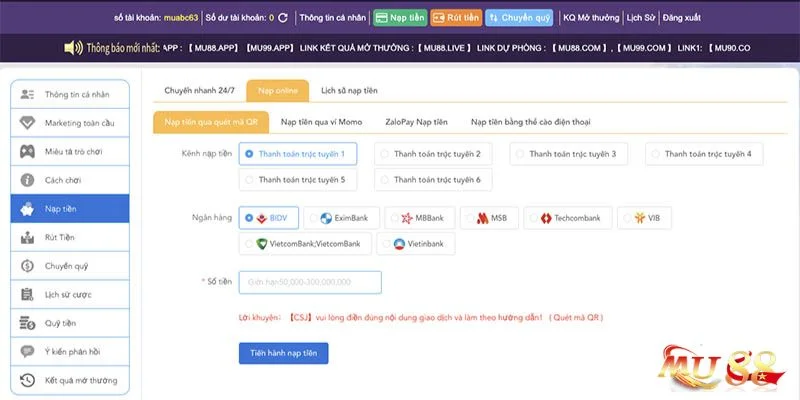
Task: Open the Chuyển nhanh 24/7 tab
Action: [x=199, y=91]
